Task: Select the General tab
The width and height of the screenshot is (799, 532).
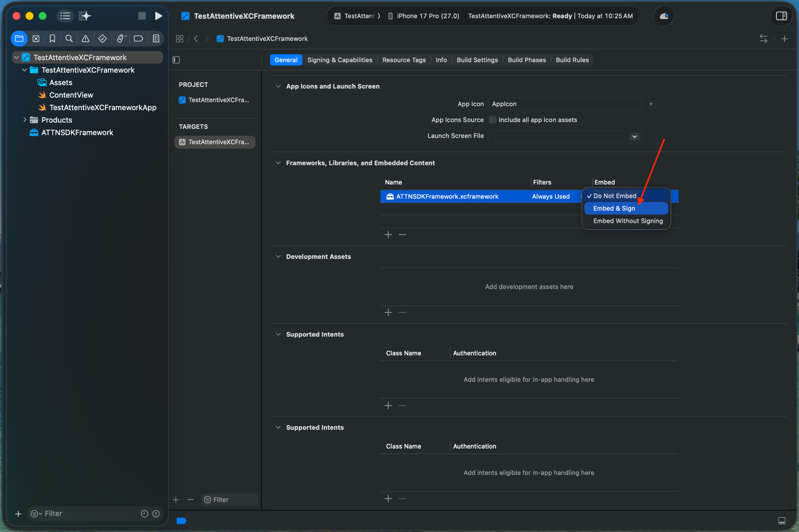Action: 286,60
